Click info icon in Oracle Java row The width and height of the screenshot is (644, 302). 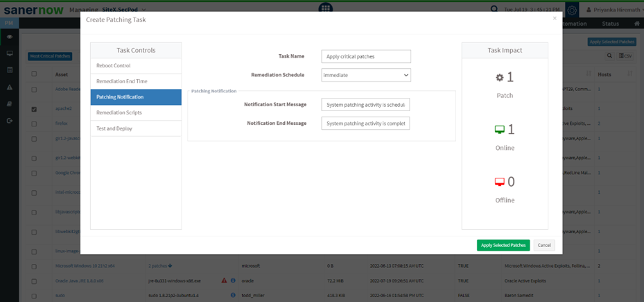pyautogui.click(x=233, y=280)
